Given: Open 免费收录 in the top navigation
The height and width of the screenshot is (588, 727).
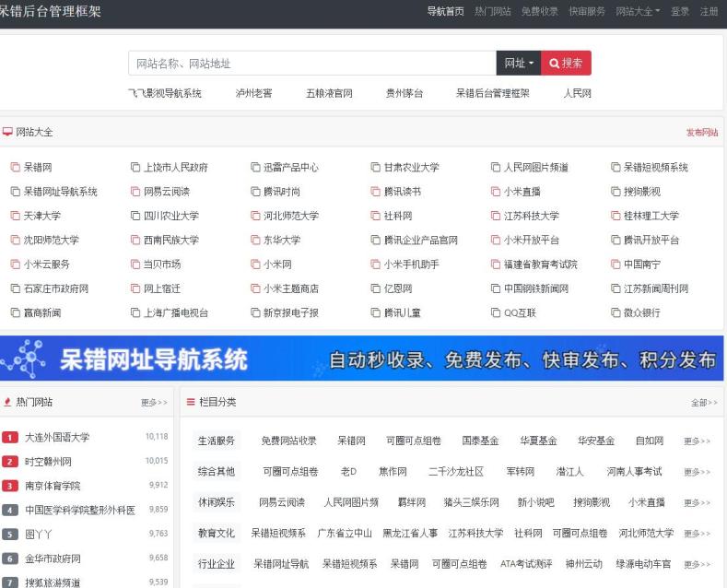Looking at the screenshot, I should coord(540,11).
